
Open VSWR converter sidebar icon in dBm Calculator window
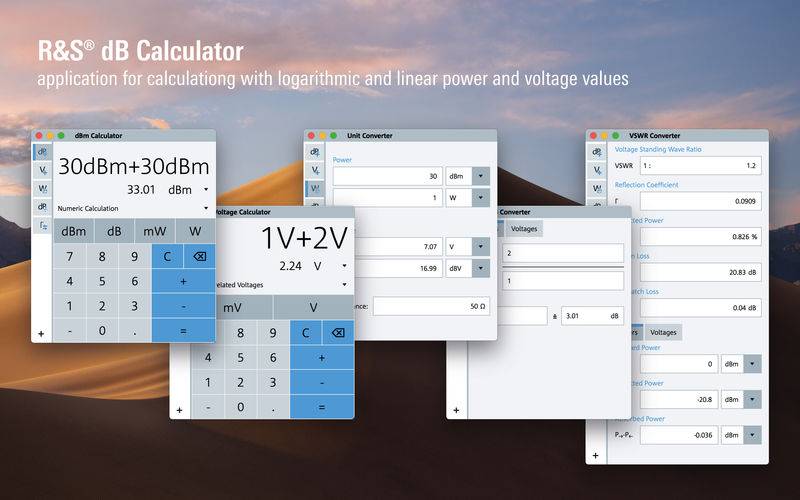click(43, 225)
